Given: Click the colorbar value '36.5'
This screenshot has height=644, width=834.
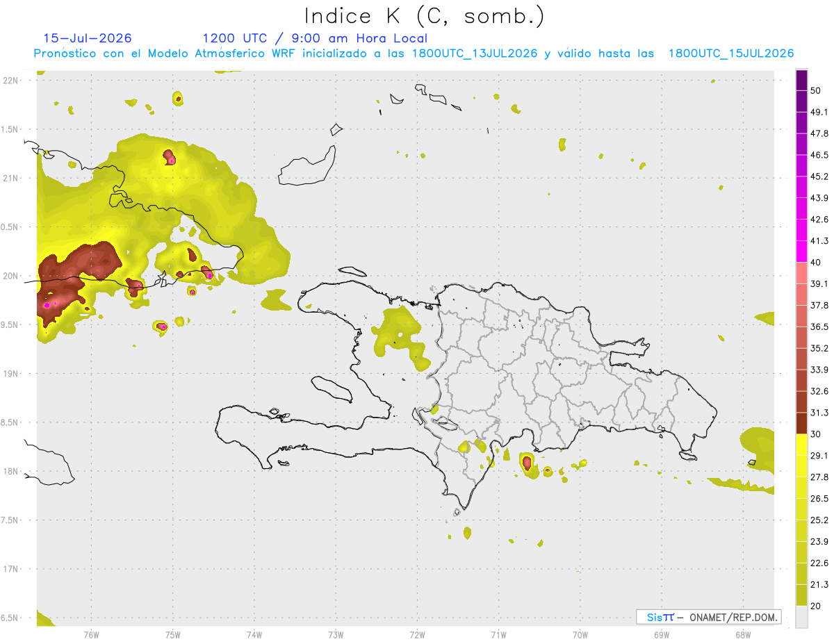Looking at the screenshot, I should tap(819, 327).
